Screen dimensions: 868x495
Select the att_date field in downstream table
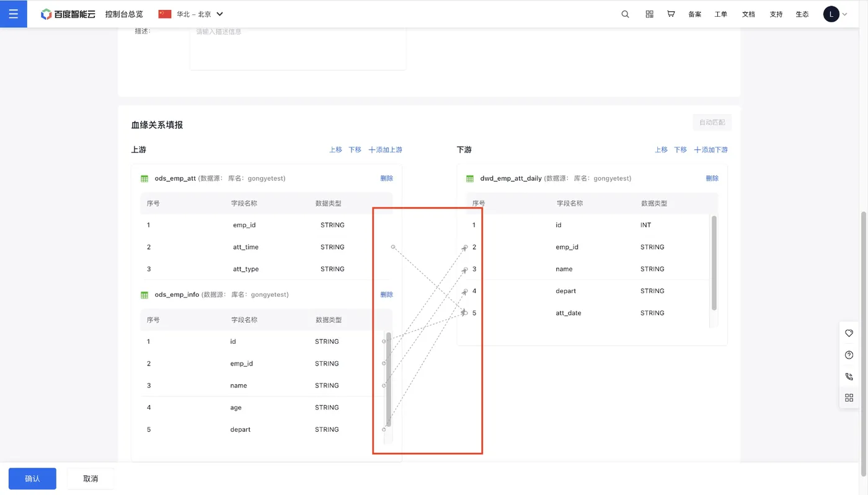(569, 313)
